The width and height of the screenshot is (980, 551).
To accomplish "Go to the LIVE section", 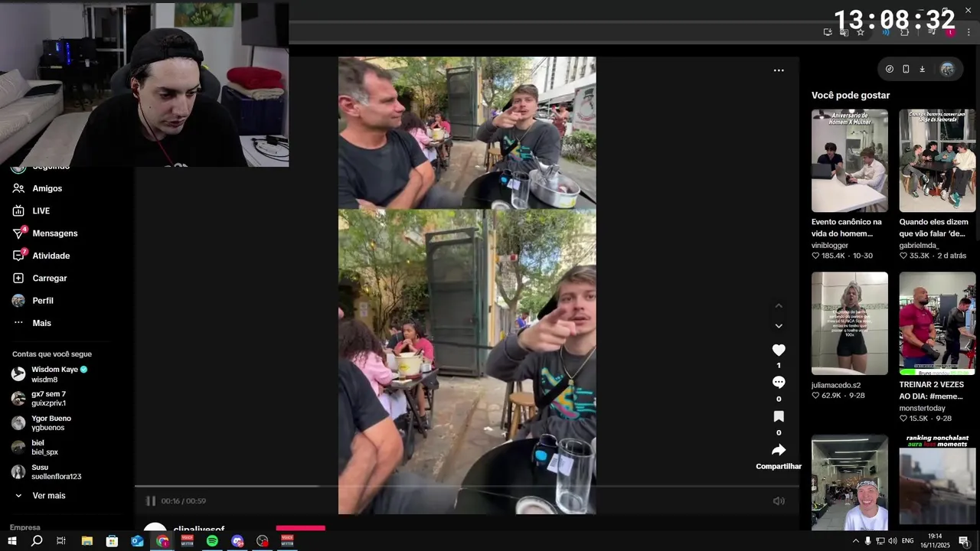I will [x=41, y=210].
